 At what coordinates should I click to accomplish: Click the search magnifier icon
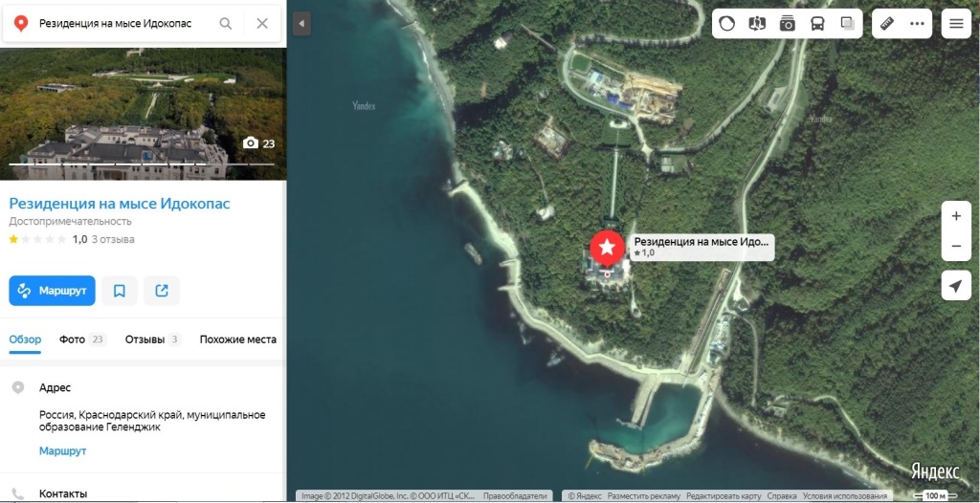(226, 24)
